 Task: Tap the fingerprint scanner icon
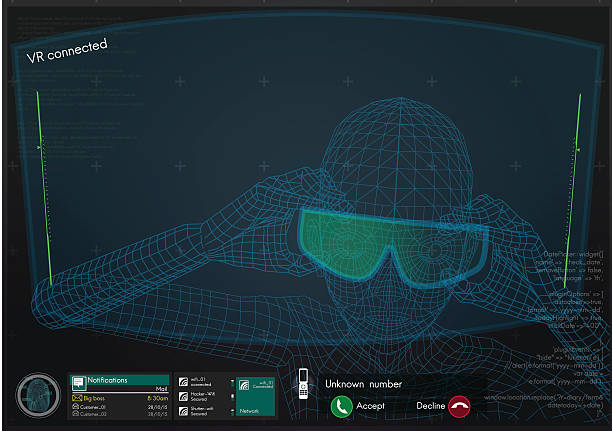point(38,395)
